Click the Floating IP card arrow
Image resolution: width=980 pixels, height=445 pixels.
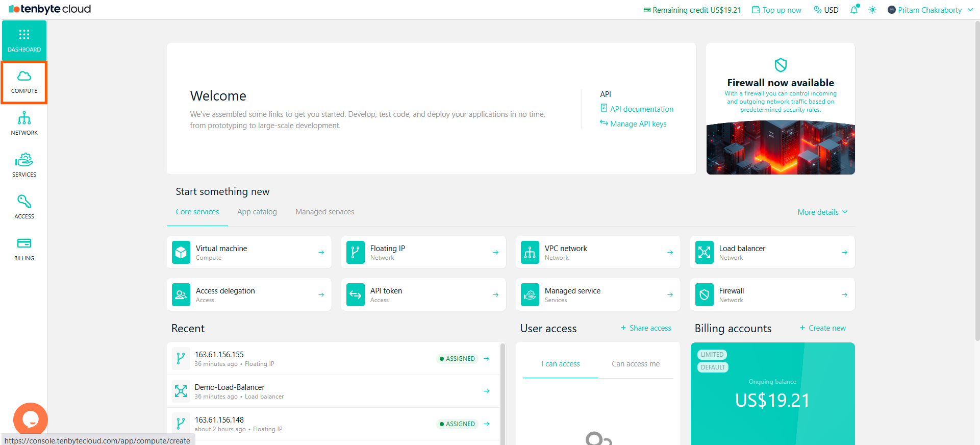pos(495,252)
